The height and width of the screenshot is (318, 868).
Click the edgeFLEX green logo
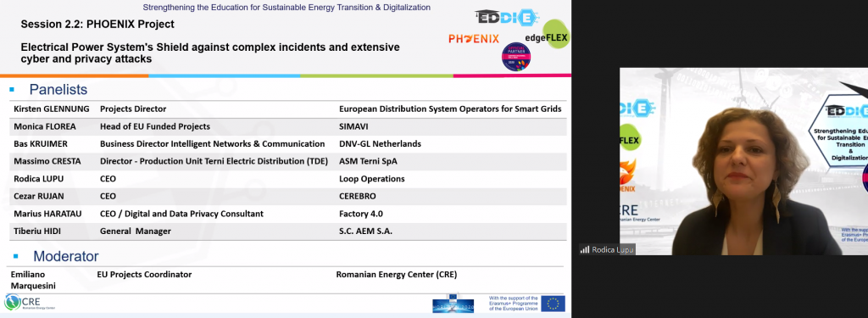pyautogui.click(x=548, y=35)
